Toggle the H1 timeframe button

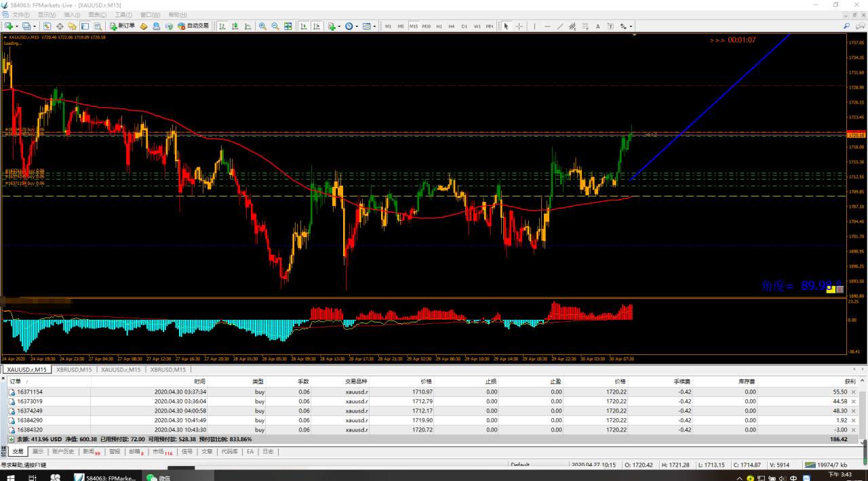tap(439, 26)
